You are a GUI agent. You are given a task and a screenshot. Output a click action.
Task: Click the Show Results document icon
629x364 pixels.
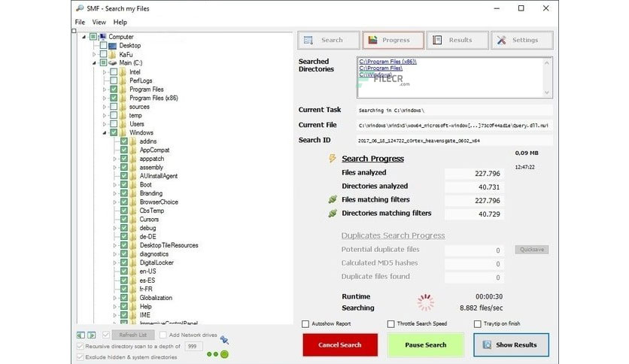tap(487, 344)
